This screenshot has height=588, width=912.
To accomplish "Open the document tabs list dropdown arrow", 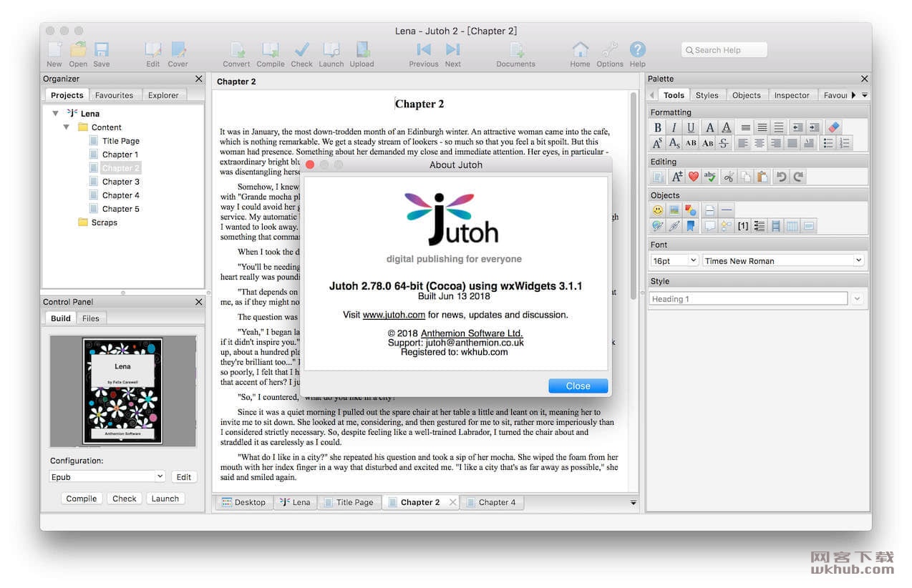I will (x=633, y=503).
